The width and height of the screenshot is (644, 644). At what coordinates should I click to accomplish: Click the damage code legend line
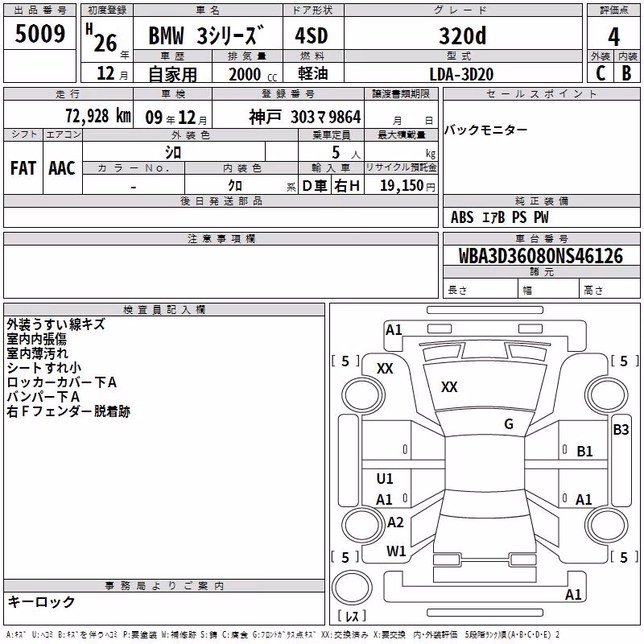[283, 634]
